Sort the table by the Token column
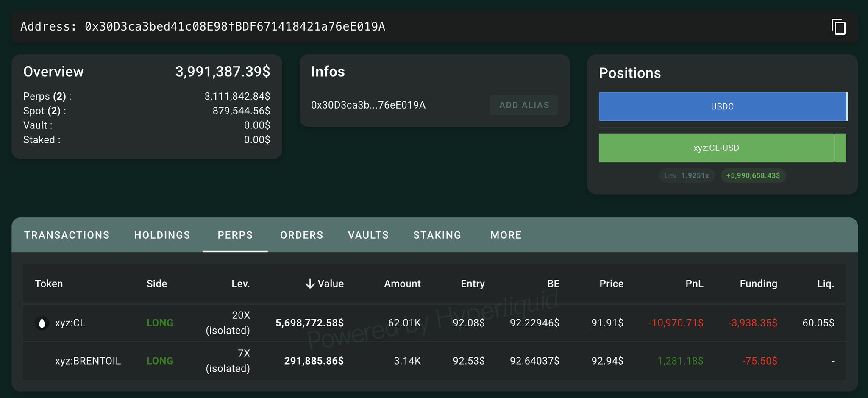The image size is (868, 398). [x=49, y=284]
